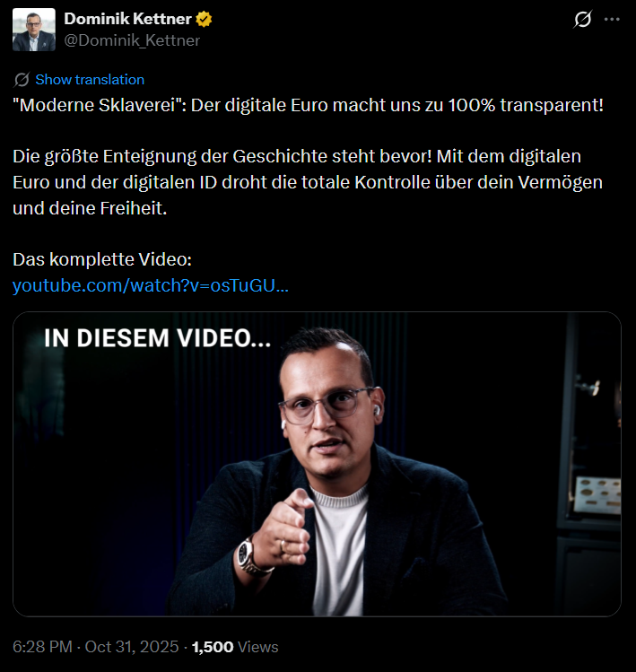
Task: Click the coin display case in thumbnail
Action: pos(597,495)
